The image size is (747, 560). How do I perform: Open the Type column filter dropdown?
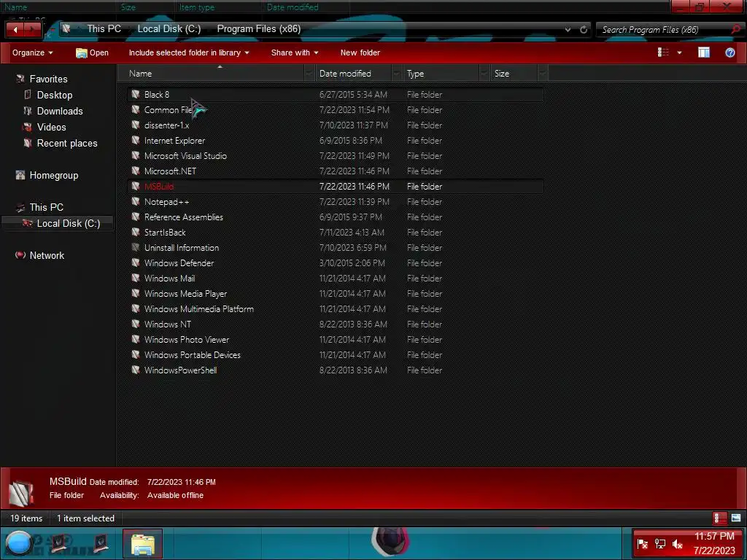(x=484, y=74)
